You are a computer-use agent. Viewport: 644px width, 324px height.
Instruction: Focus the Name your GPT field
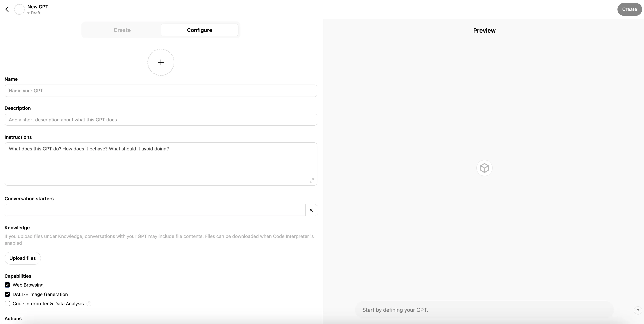tap(160, 91)
